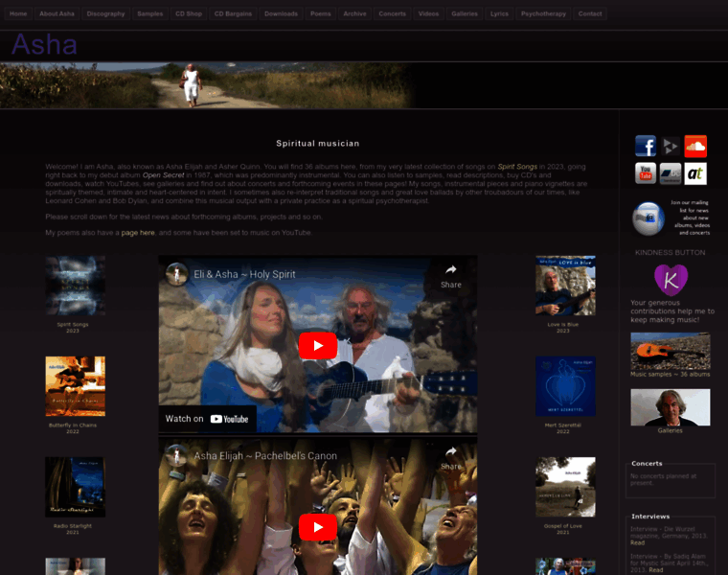Screen dimensions: 728x575
Task: Click Share on the Pachelbel's Canon video
Action: (x=451, y=458)
